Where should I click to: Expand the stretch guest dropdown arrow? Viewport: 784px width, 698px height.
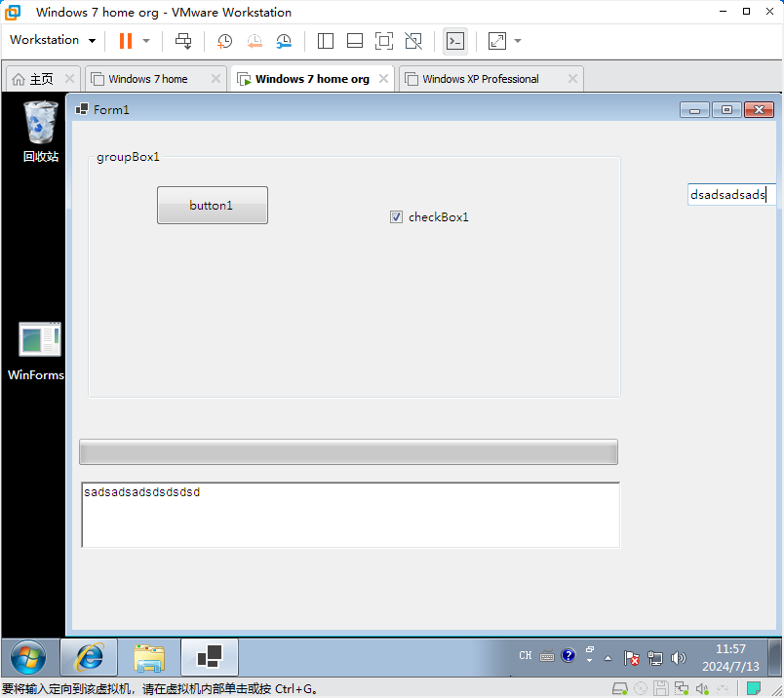pyautogui.click(x=518, y=41)
